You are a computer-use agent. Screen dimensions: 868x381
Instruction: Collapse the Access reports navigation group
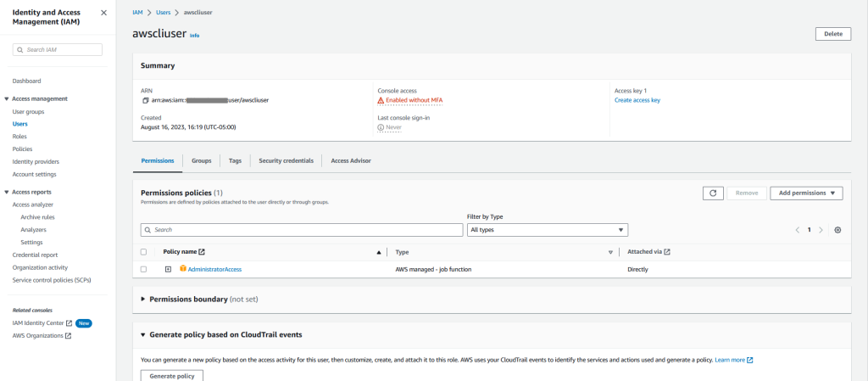(x=7, y=192)
